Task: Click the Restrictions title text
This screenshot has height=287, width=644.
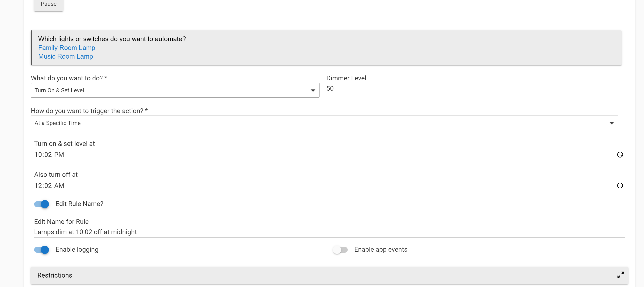Action: click(55, 275)
